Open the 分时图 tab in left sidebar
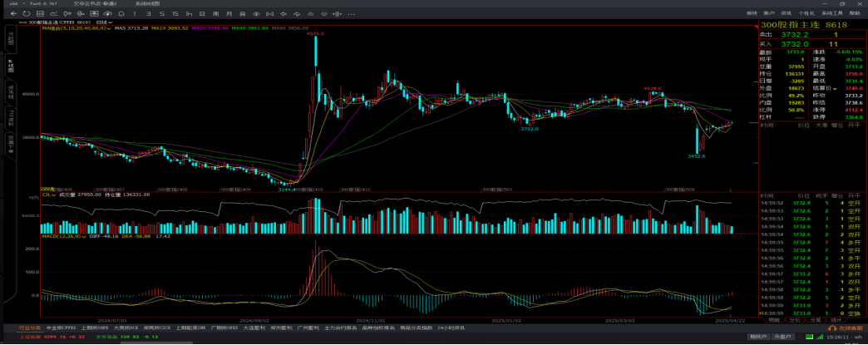Viewport: 868px width, 345px height. point(11,38)
